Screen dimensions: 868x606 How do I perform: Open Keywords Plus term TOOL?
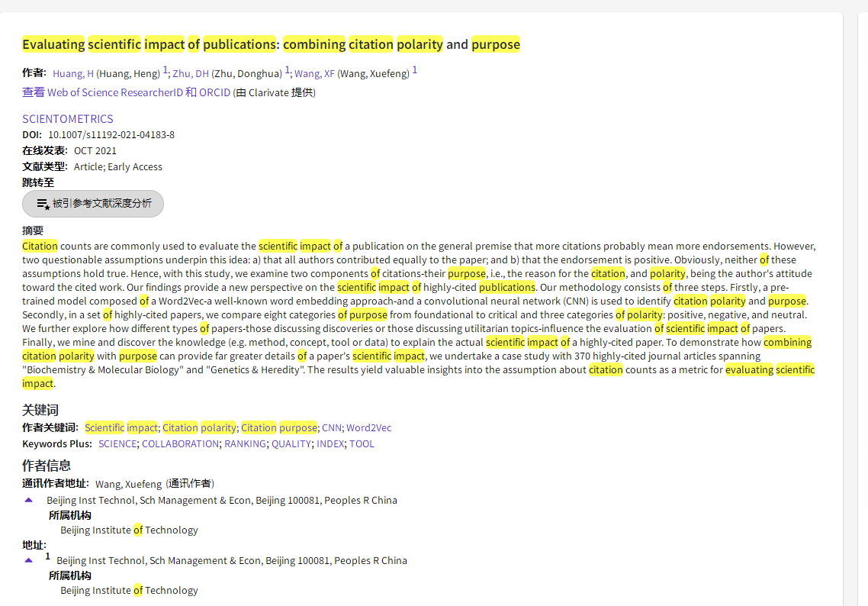(362, 444)
